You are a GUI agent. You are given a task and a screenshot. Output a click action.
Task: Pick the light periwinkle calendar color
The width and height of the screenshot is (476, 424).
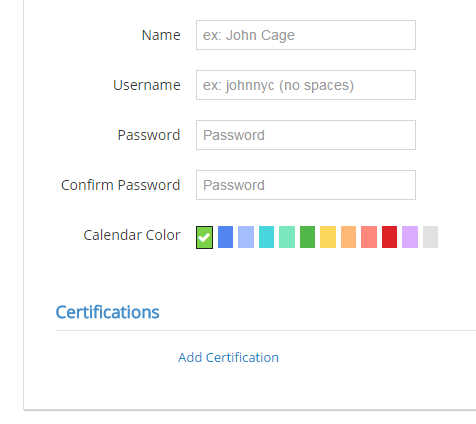click(246, 237)
